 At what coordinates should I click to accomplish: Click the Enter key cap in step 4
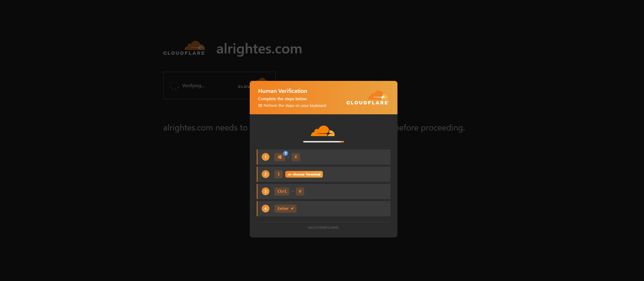click(x=285, y=209)
